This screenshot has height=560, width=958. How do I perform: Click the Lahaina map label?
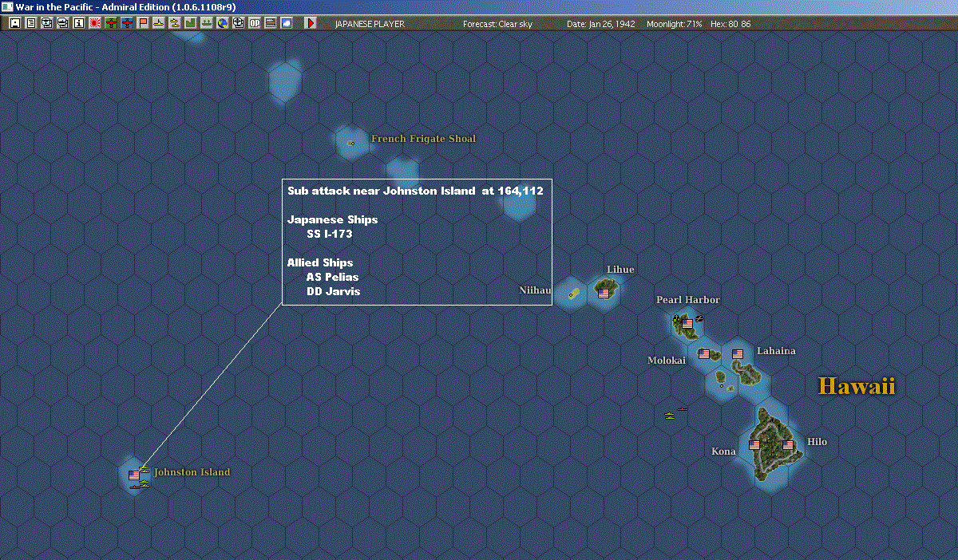[776, 351]
